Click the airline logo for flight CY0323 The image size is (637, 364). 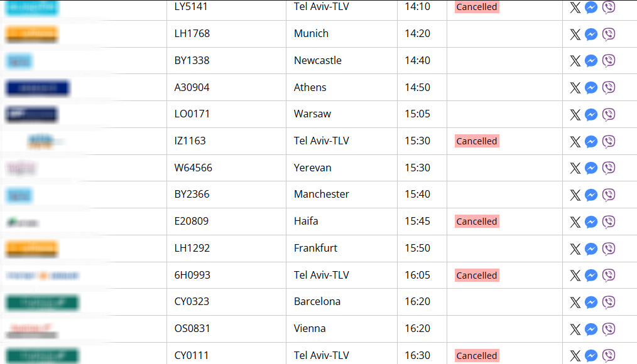click(42, 302)
